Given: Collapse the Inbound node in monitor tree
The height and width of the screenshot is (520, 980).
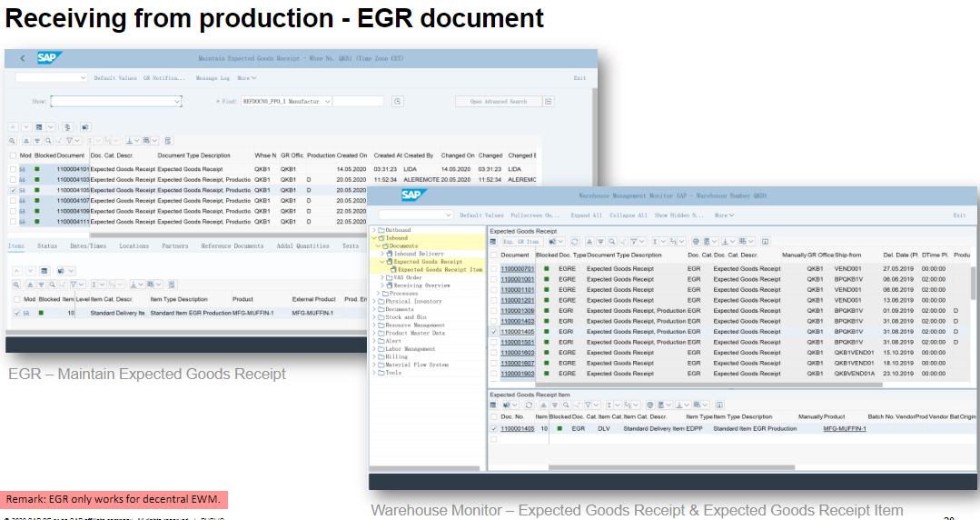Looking at the screenshot, I should point(375,238).
